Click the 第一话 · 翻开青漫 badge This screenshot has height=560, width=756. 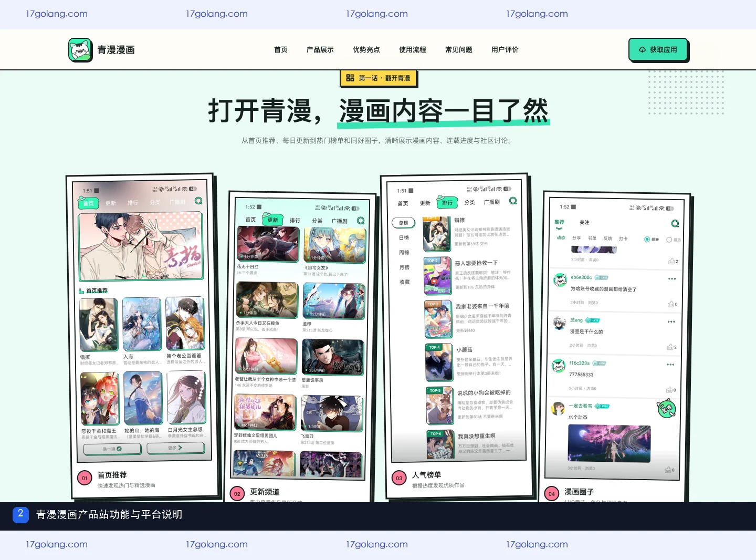[x=378, y=78]
